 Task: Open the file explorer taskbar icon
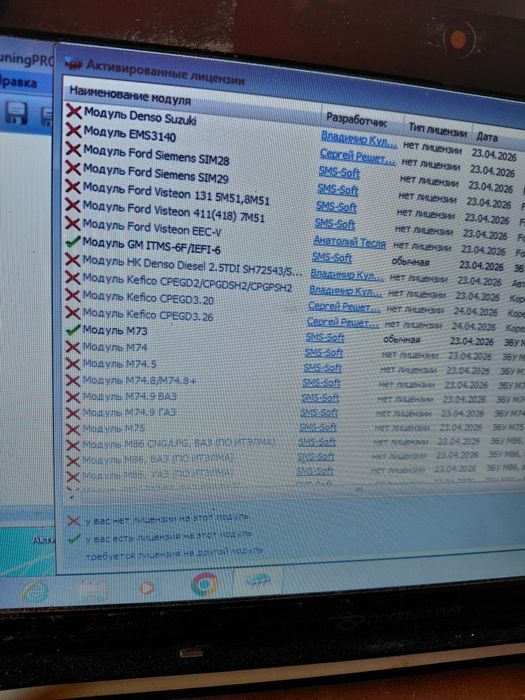point(92,590)
